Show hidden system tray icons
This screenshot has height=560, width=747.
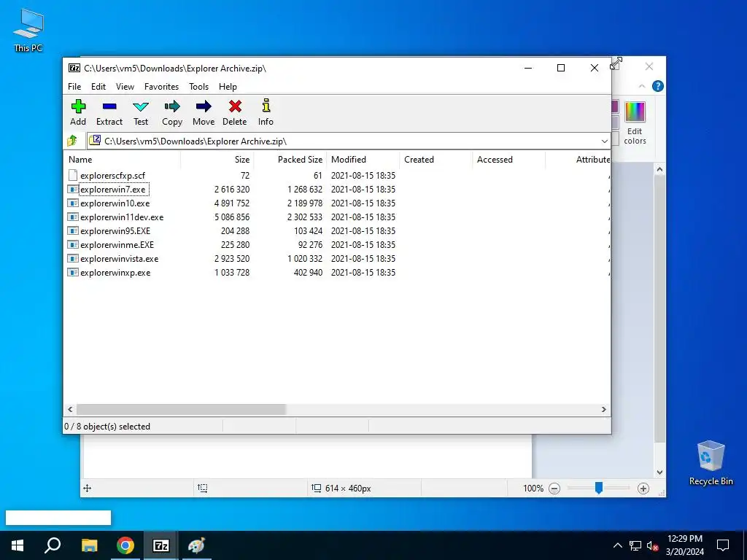pos(617,545)
